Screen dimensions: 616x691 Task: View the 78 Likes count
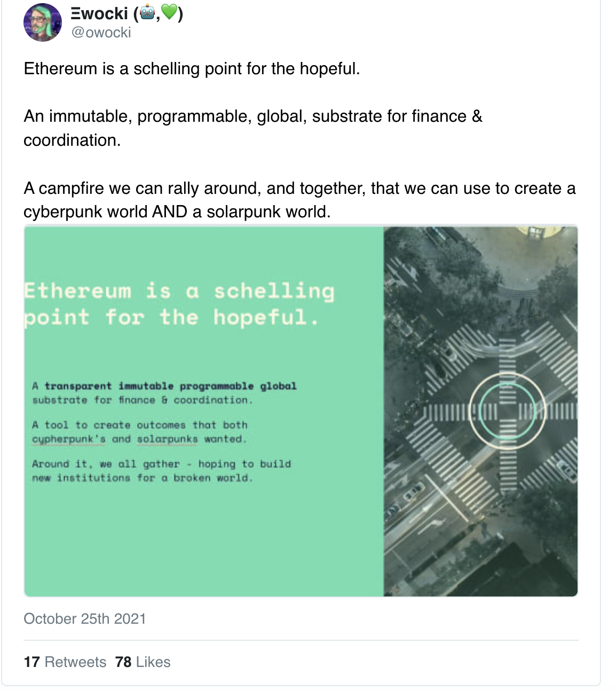143,662
